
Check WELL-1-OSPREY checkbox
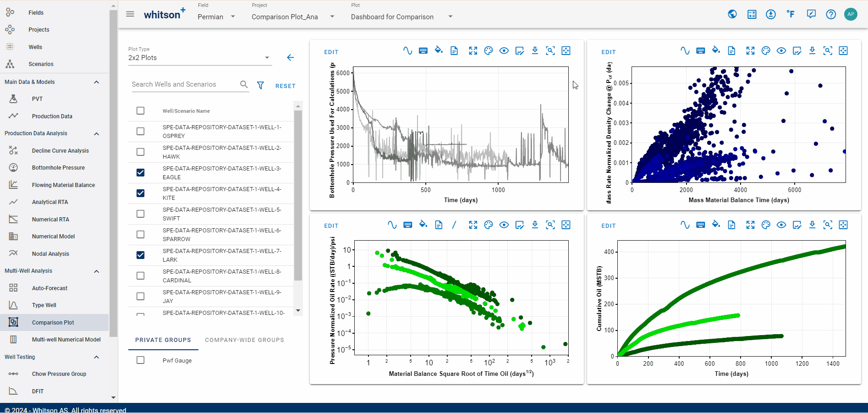tap(141, 132)
